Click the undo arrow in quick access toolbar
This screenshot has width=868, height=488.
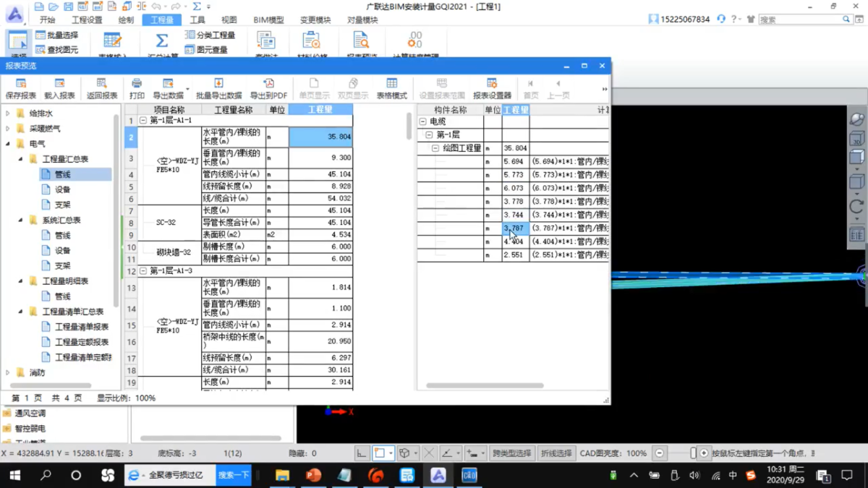(x=156, y=7)
